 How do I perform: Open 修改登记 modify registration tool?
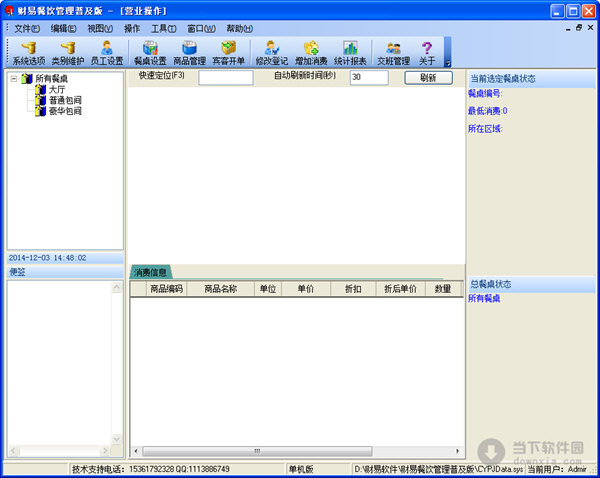click(271, 52)
